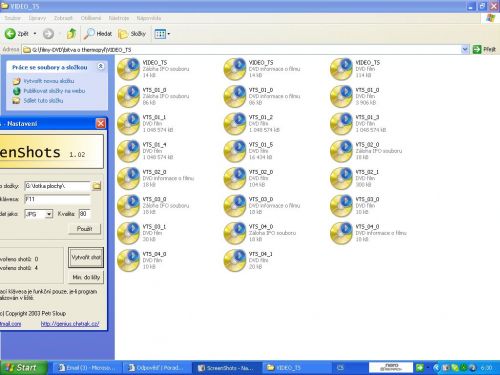Open the Zpět back history dropdown arrow
This screenshot has height=375, width=500.
35,34
